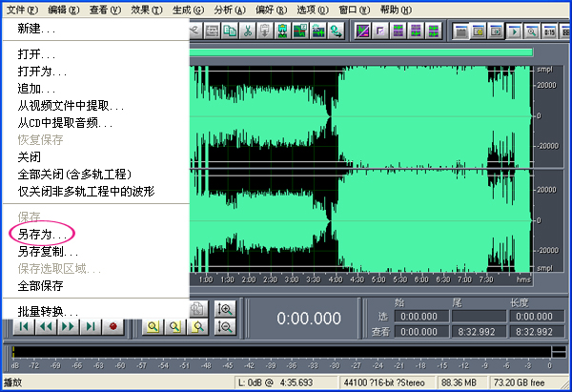Click the view end field 8:32.992
The height and width of the screenshot is (392, 572).
[x=479, y=331]
